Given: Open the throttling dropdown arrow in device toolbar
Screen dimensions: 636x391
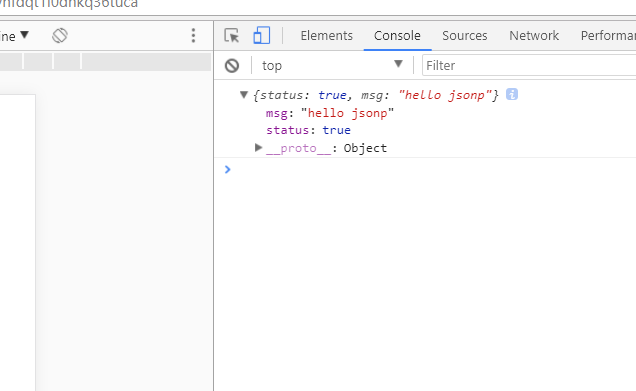Looking at the screenshot, I should [x=24, y=35].
